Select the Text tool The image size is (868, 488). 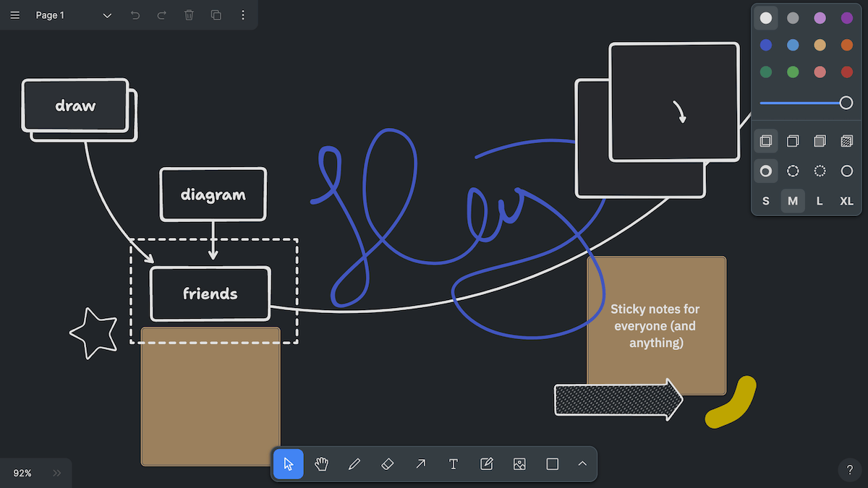tap(454, 464)
